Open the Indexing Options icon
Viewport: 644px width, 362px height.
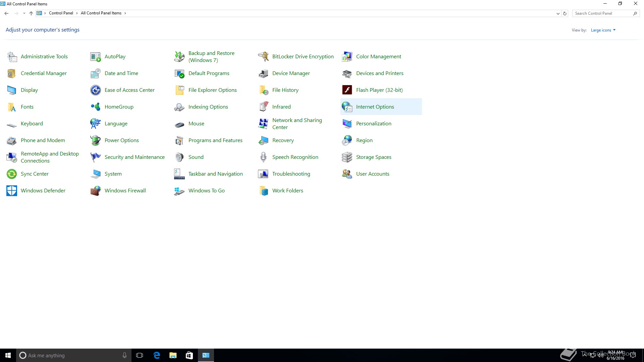pos(179,107)
